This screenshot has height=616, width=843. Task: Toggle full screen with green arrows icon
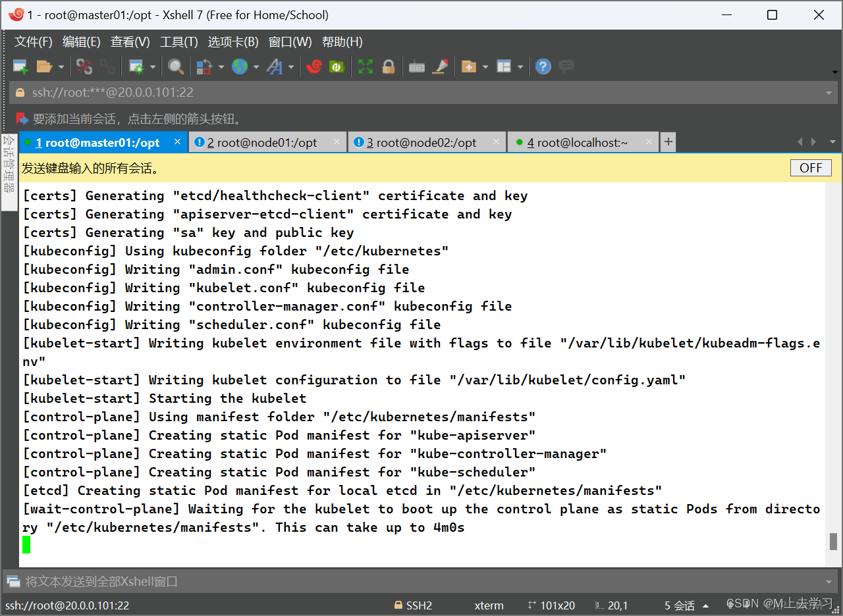tap(366, 66)
